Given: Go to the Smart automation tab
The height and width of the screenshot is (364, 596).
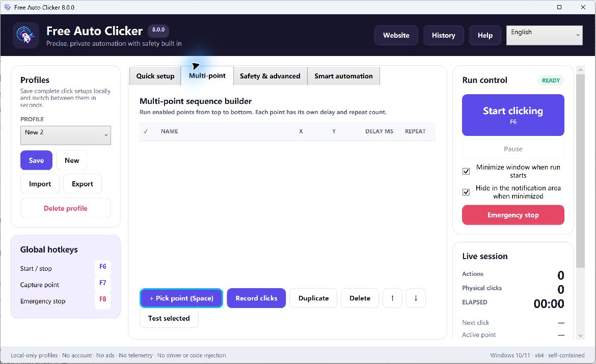Looking at the screenshot, I should click(344, 76).
